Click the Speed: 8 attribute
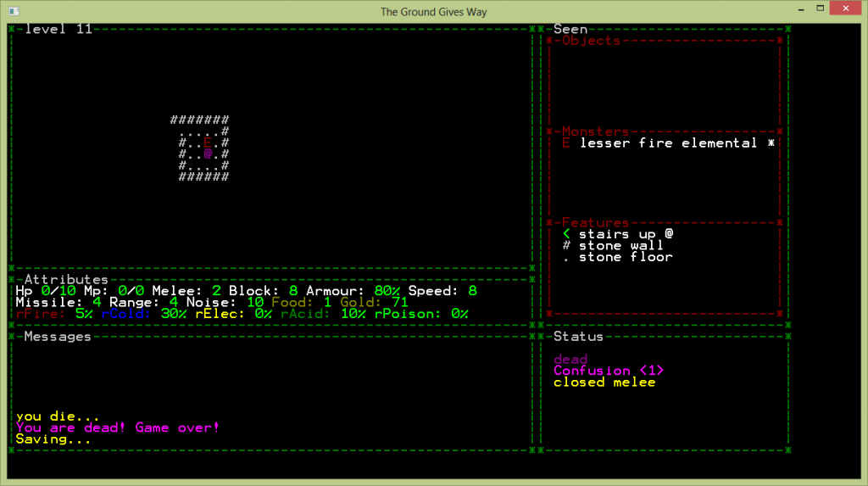 (442, 291)
